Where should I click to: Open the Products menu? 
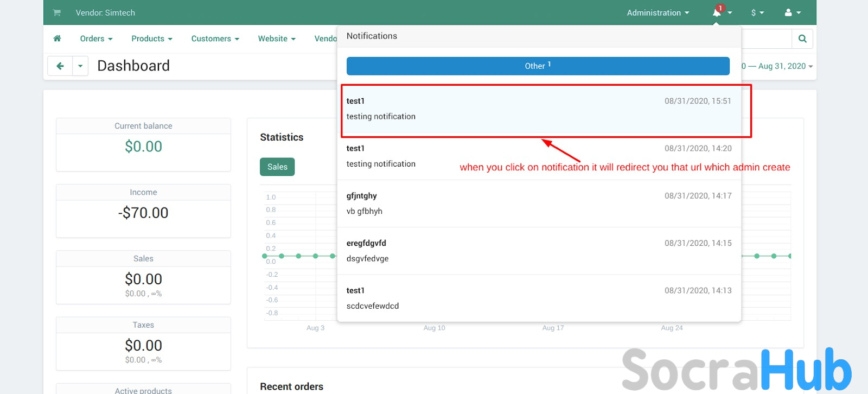pyautogui.click(x=151, y=39)
